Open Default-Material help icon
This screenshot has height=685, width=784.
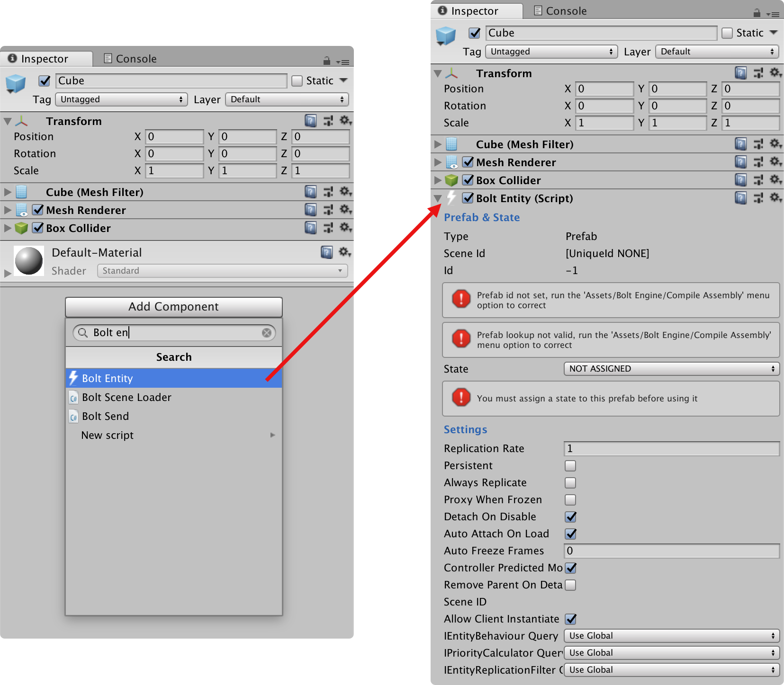(x=327, y=252)
